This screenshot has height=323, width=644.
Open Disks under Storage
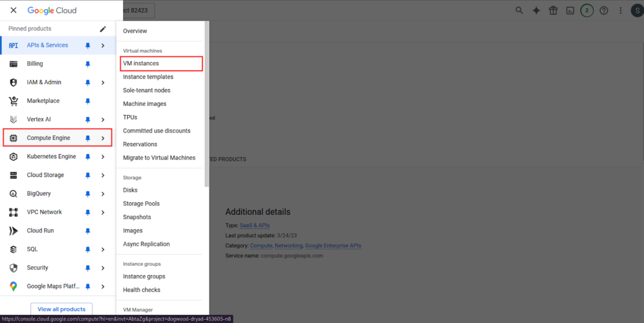coord(130,190)
